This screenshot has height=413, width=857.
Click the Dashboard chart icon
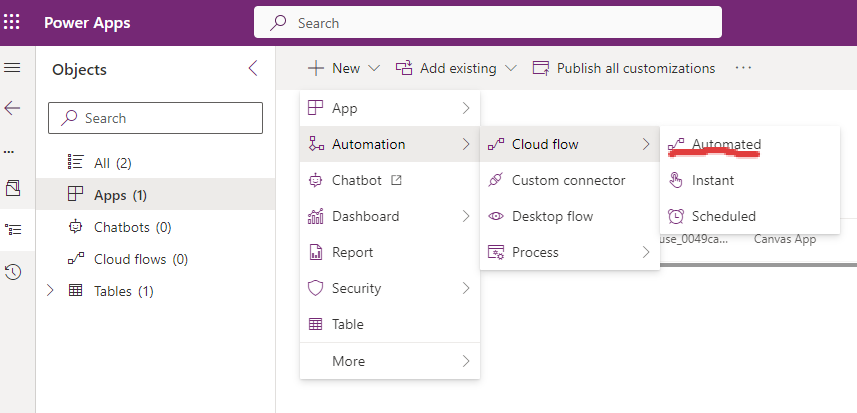(316, 216)
